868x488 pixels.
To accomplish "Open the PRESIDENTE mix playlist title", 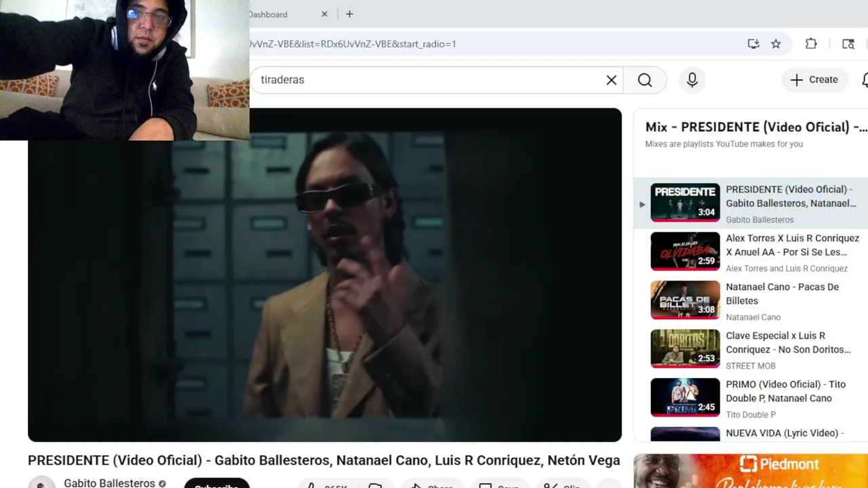I will coord(756,127).
